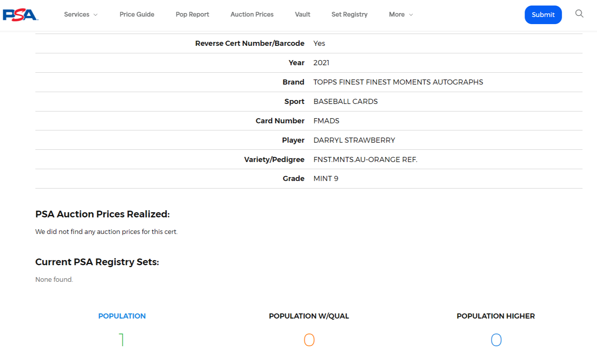The image size is (597, 364).
Task: Click the POPULATION HIGHER label
Action: [x=496, y=316]
